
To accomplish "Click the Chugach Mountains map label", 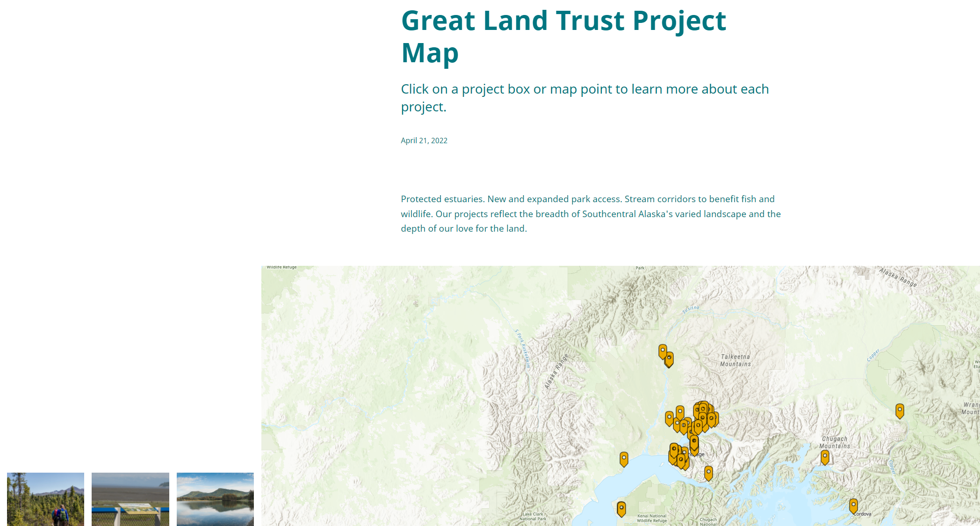I will 835,442.
